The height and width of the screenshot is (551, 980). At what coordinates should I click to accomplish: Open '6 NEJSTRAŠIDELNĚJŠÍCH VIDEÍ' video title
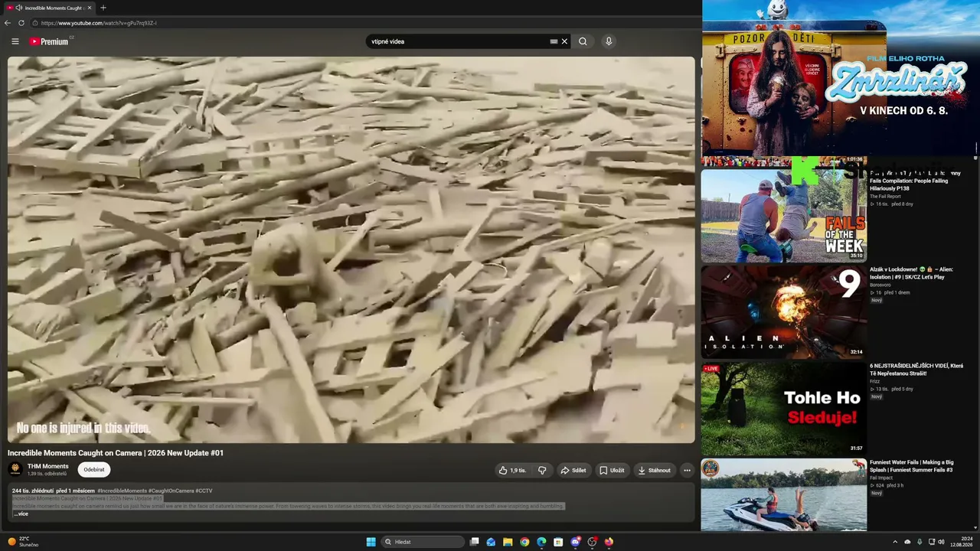pos(916,370)
